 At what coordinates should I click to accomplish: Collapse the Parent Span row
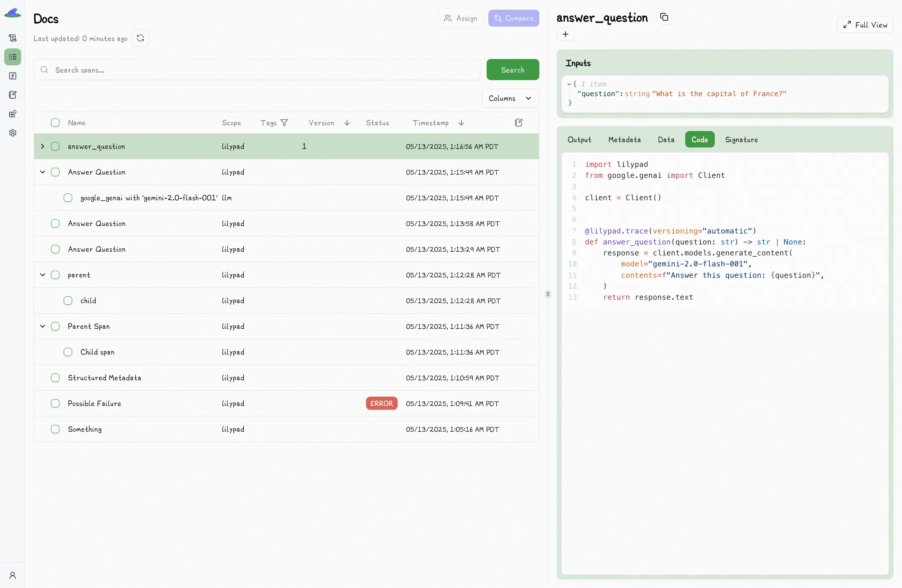tap(43, 326)
